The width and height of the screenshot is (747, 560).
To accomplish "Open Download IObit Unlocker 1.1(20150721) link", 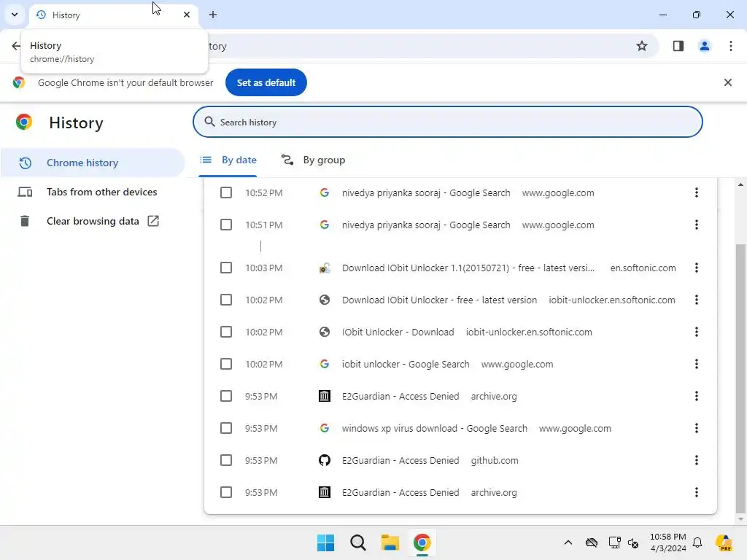I will [x=468, y=268].
